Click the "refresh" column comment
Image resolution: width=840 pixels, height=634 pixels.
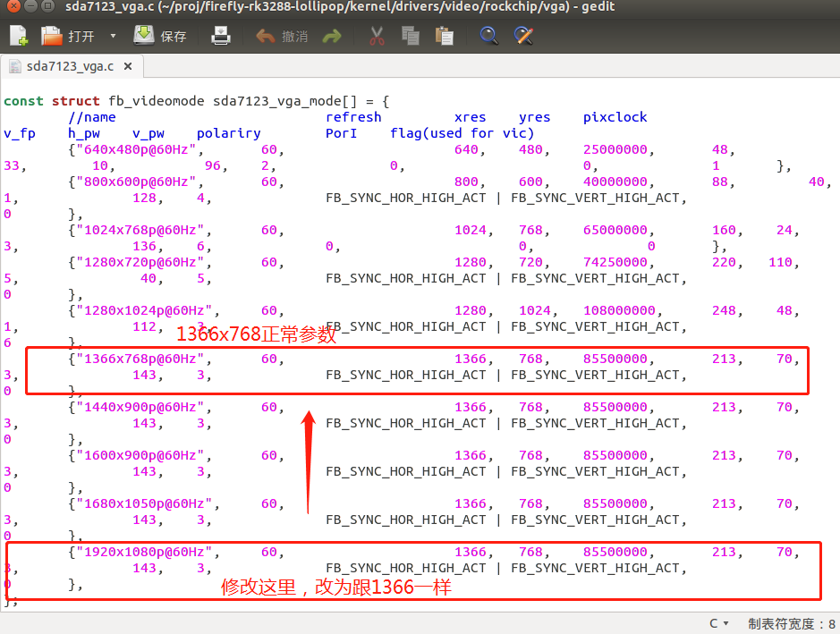coord(353,117)
